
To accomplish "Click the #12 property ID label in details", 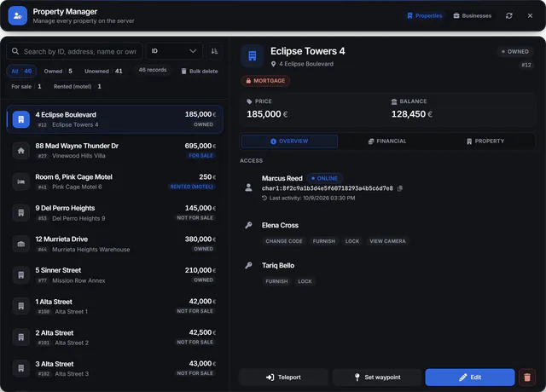I will (526, 65).
